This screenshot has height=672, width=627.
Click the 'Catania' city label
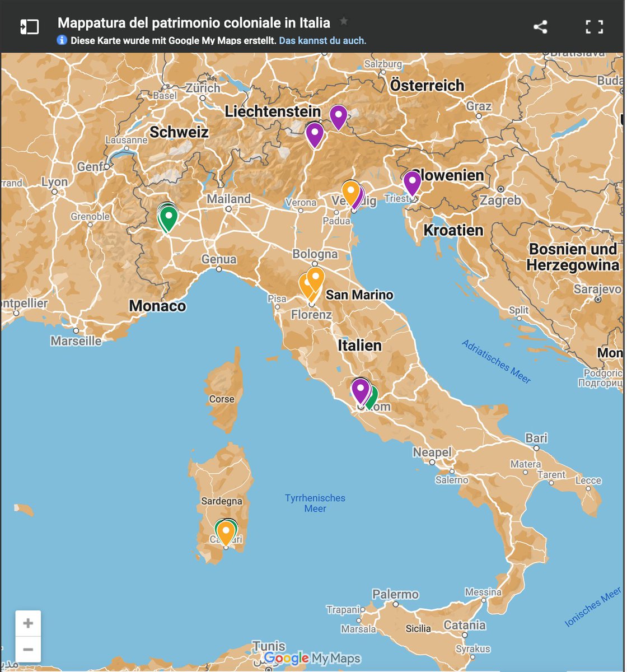click(x=465, y=625)
